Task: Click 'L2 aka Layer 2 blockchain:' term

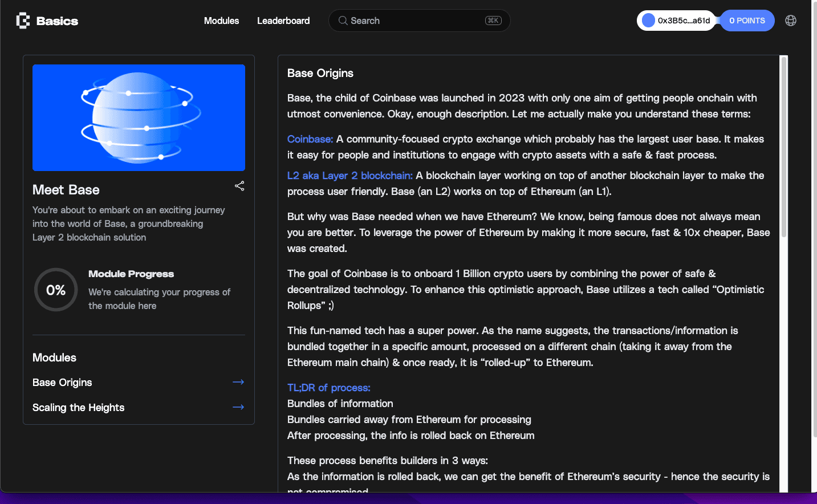Action: tap(350, 176)
